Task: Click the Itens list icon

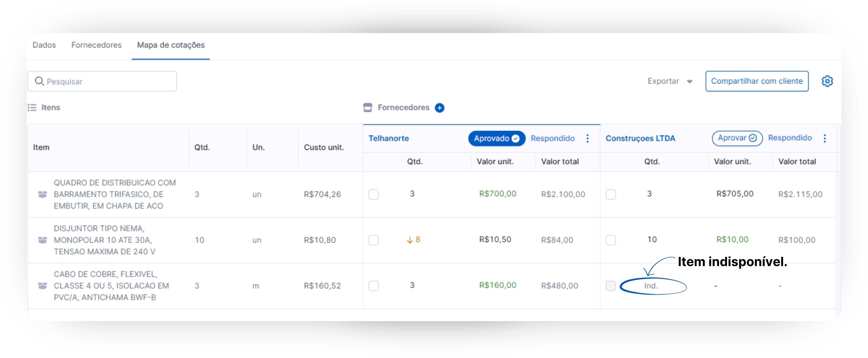Action: click(x=32, y=108)
